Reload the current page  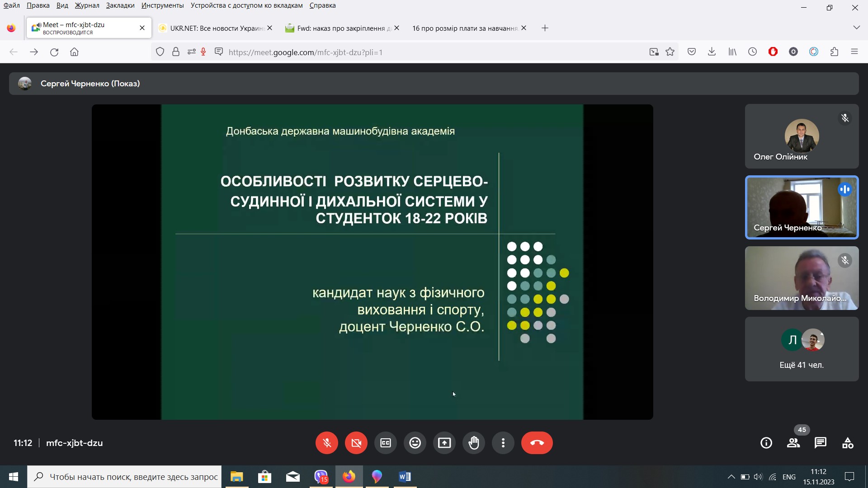(x=54, y=52)
